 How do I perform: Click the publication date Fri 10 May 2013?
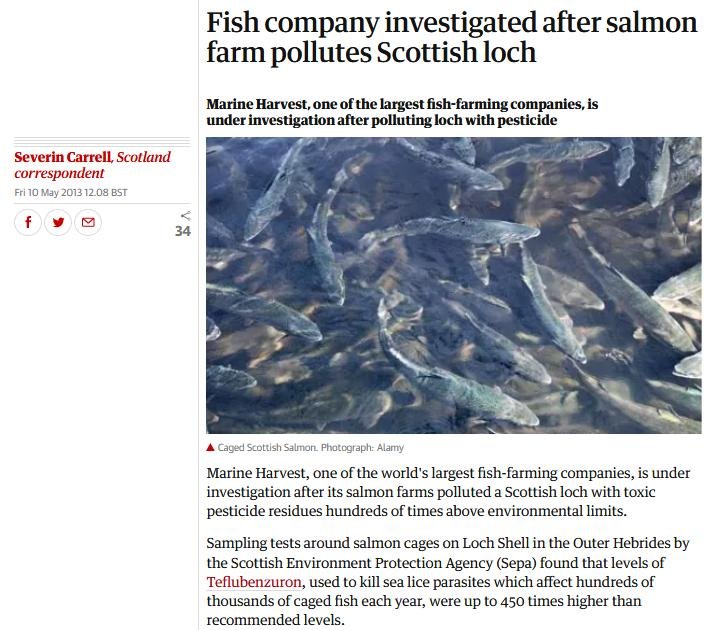point(70,191)
